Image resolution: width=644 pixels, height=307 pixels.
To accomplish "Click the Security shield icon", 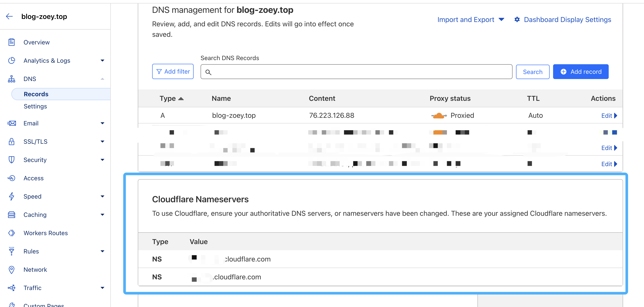I will [x=12, y=160].
